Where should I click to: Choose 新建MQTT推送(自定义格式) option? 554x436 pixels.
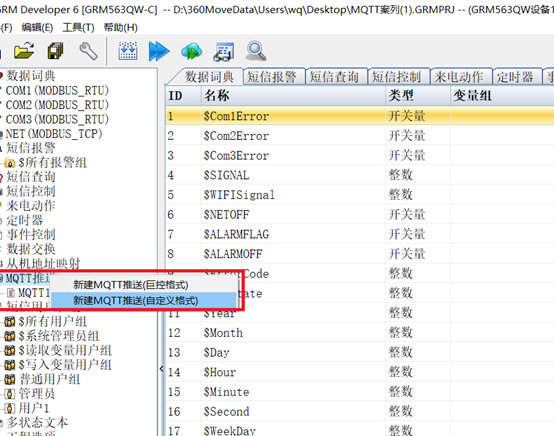(135, 301)
